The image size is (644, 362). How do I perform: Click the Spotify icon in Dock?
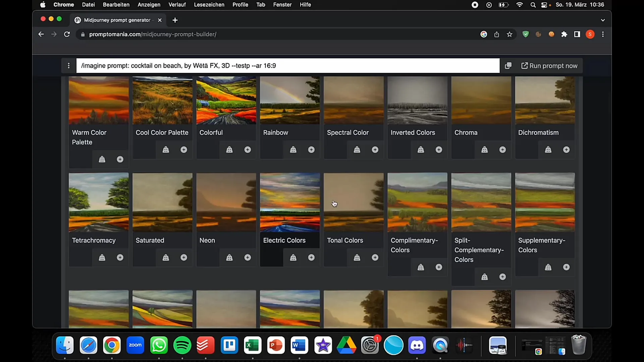point(183,345)
